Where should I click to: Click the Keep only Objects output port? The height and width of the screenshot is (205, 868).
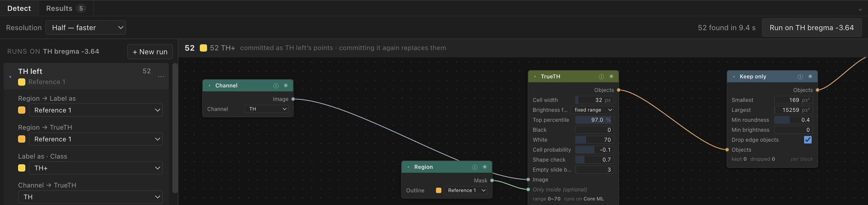click(x=817, y=90)
